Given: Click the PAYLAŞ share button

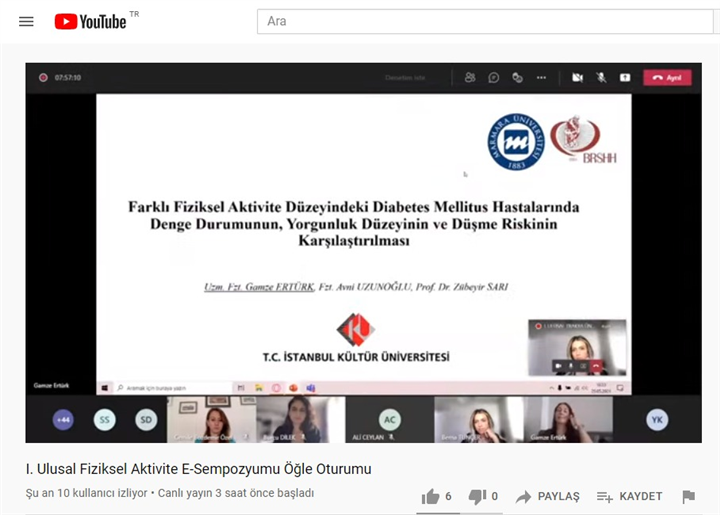Looking at the screenshot, I should coord(548,496).
